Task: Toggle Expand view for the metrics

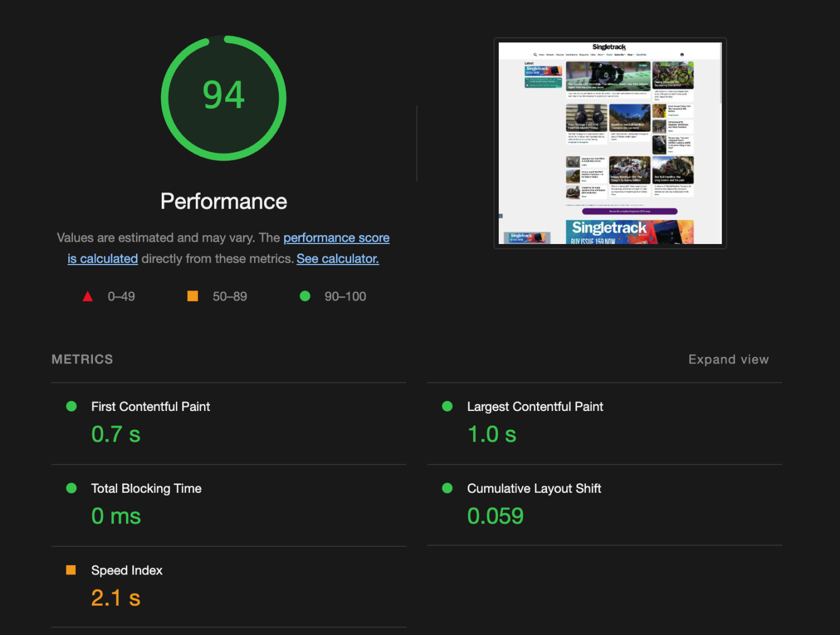Action: pos(728,359)
